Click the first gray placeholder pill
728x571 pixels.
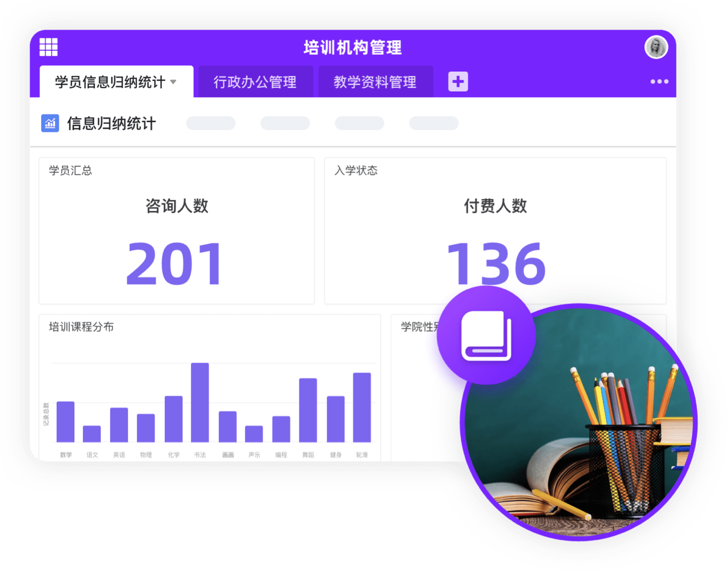(210, 123)
